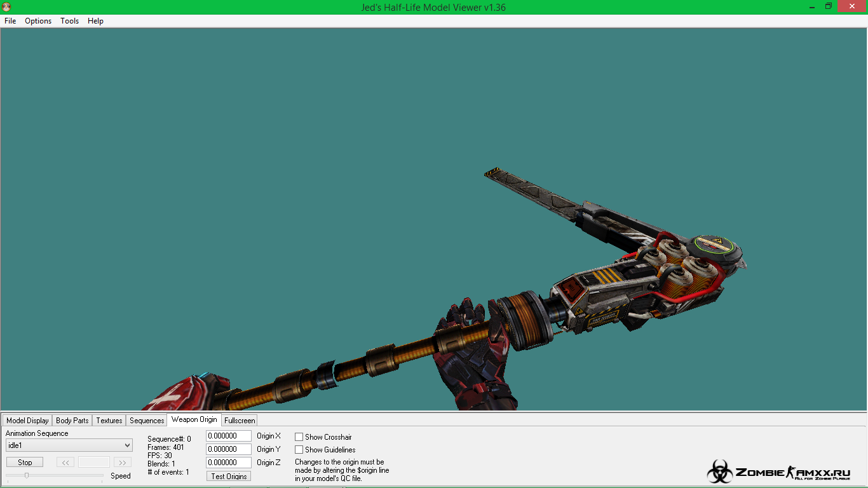
Task: Enable the Show Guidelines checkbox
Action: [299, 450]
